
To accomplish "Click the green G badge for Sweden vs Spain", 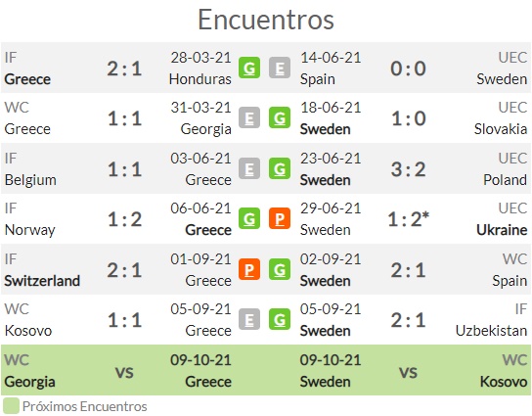I will [280, 269].
